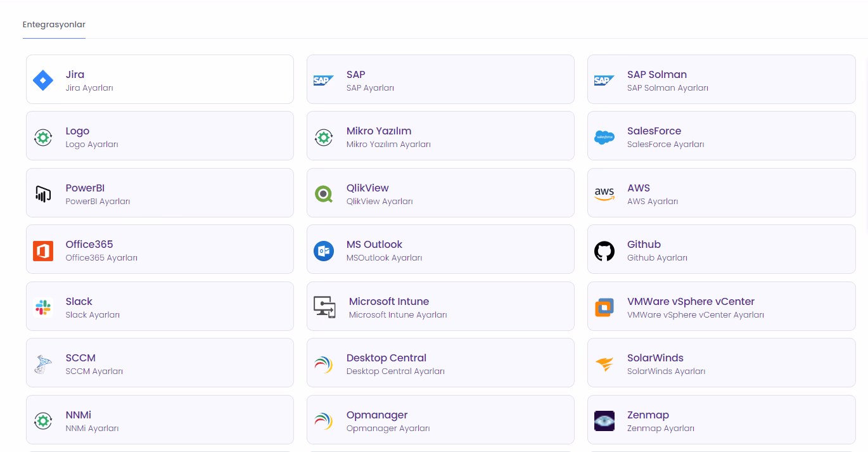This screenshot has width=868, height=452.
Task: Select the Slack title
Action: [79, 301]
